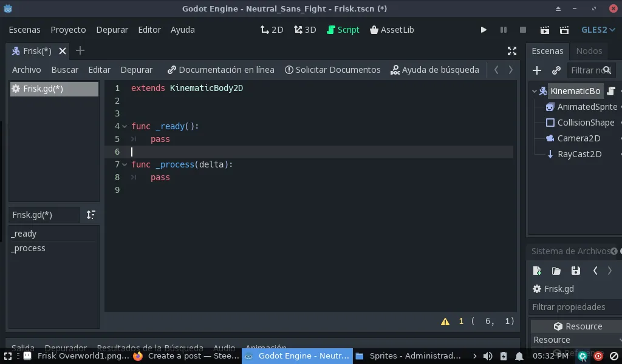The image size is (622, 364).
Task: Open the system volume control
Action: tap(488, 356)
